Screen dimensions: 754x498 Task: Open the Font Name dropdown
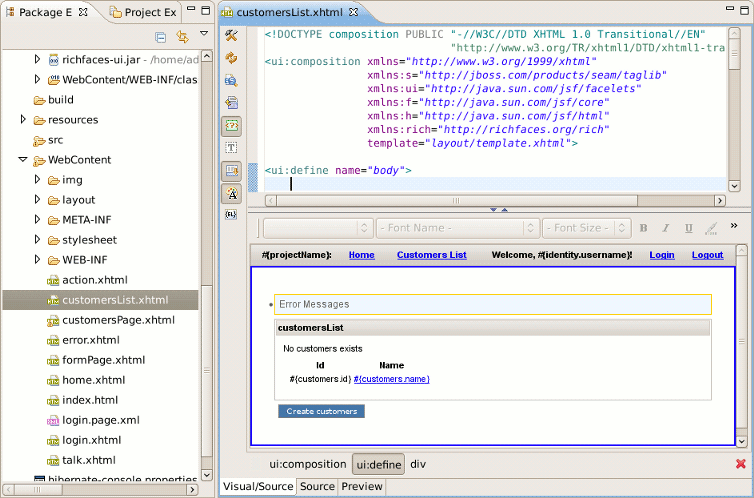[x=458, y=228]
